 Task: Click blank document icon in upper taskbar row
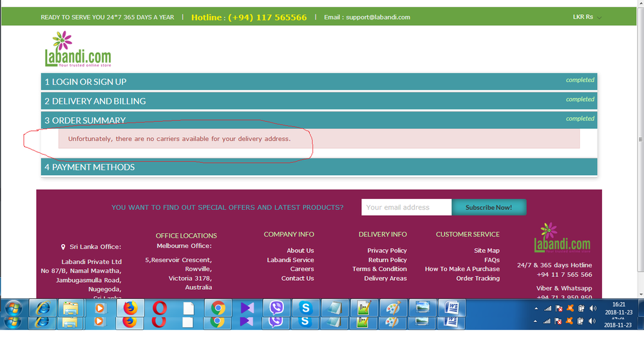tap(189, 308)
